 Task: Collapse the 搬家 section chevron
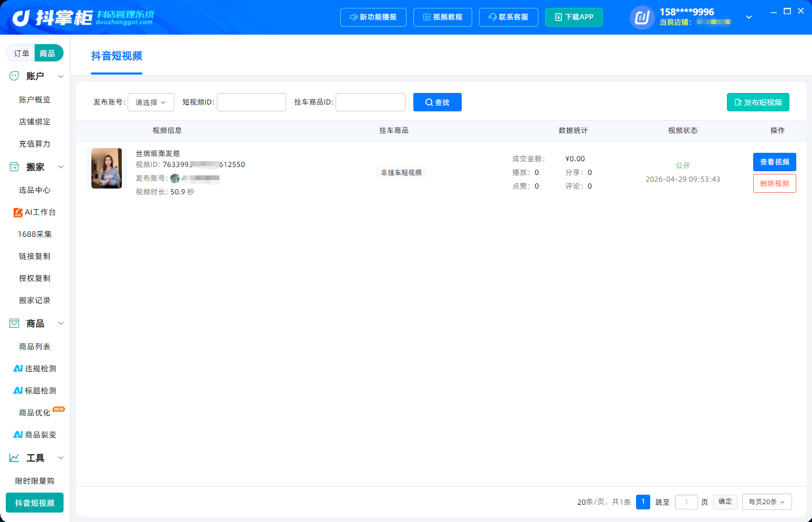(x=61, y=167)
